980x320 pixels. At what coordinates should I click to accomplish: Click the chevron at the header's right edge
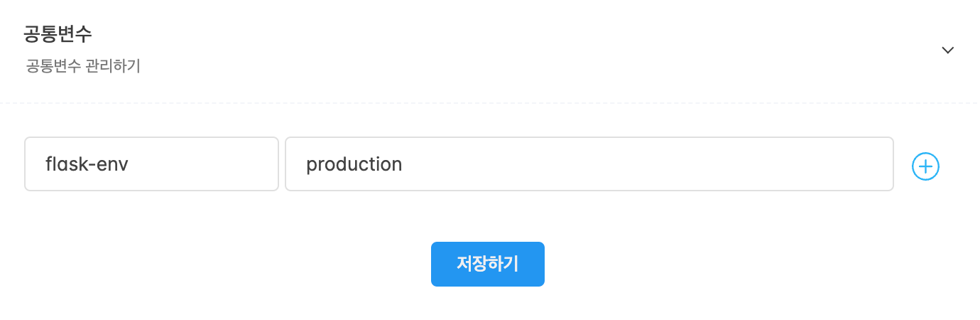pos(947,50)
